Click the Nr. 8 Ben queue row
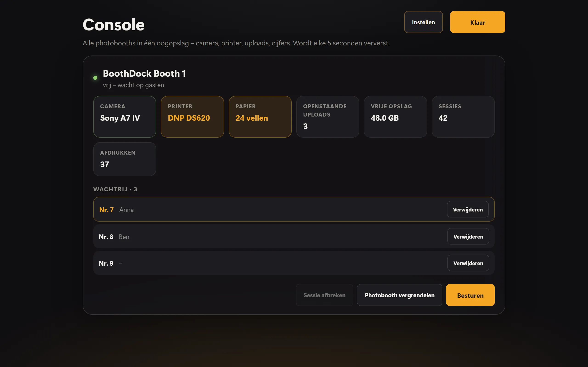Screen dimensions: 588x367 pos(294,236)
